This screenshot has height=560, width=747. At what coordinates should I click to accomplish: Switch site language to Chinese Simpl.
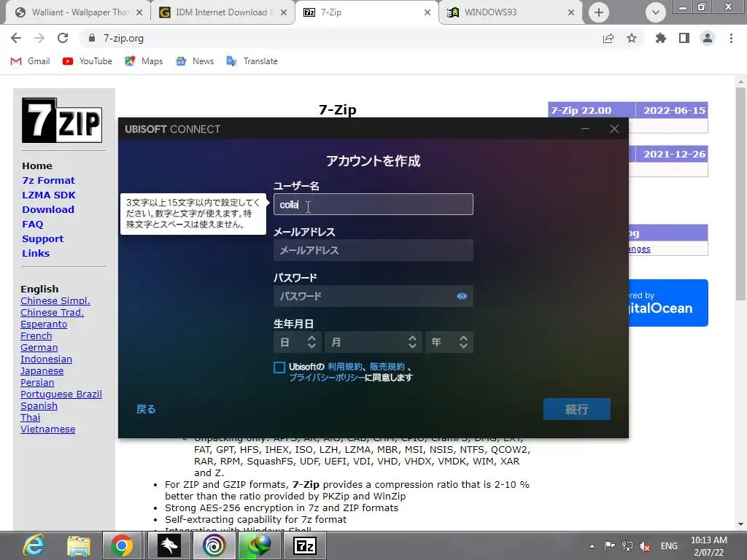[x=55, y=301]
